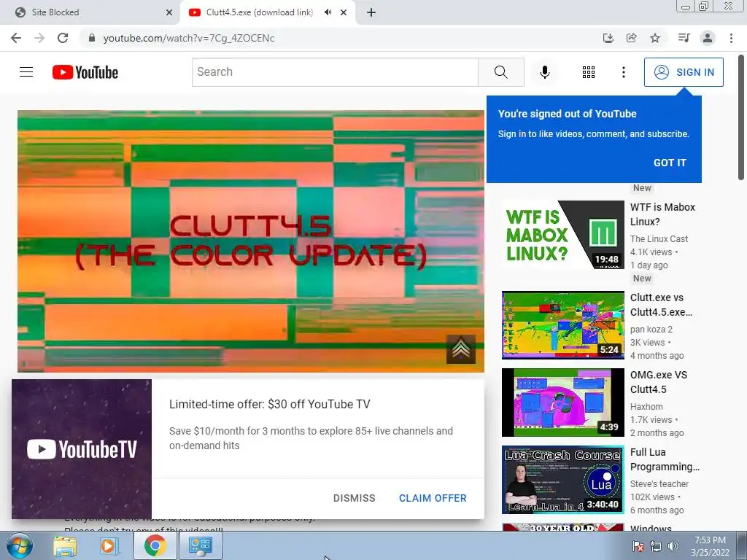Click the SIGN IN button
This screenshot has width=747, height=560.
pos(684,72)
